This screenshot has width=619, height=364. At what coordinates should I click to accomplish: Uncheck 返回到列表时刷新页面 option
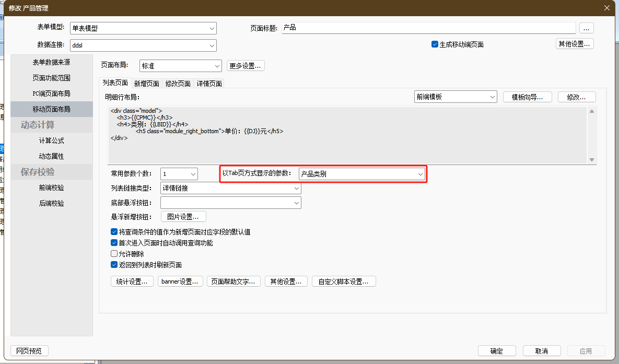point(114,265)
